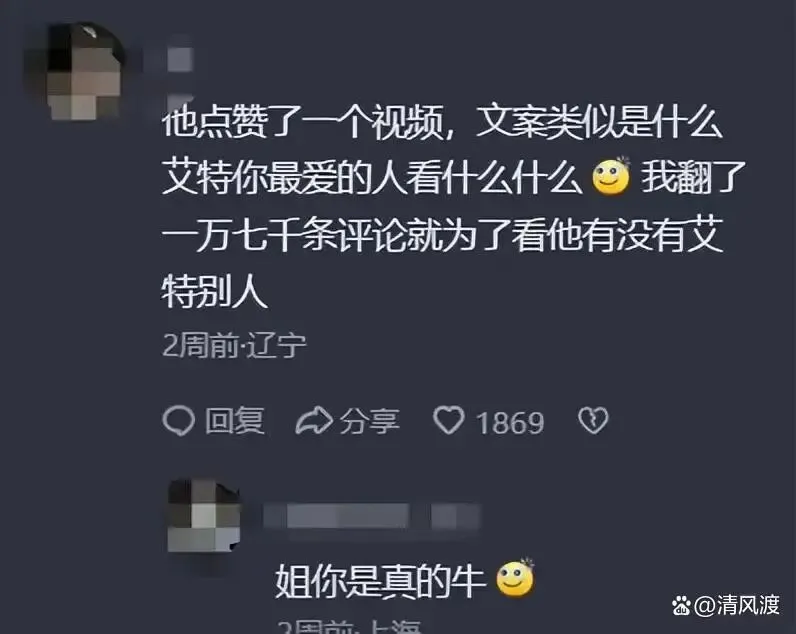This screenshot has width=796, height=634.
Task: Tap the curved arrow share icon
Action: pyautogui.click(x=314, y=421)
